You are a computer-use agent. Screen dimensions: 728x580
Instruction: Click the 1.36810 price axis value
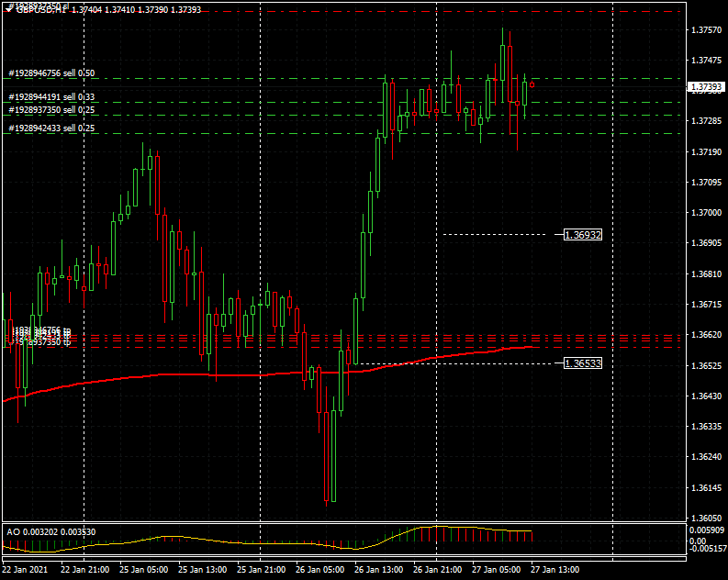point(707,274)
